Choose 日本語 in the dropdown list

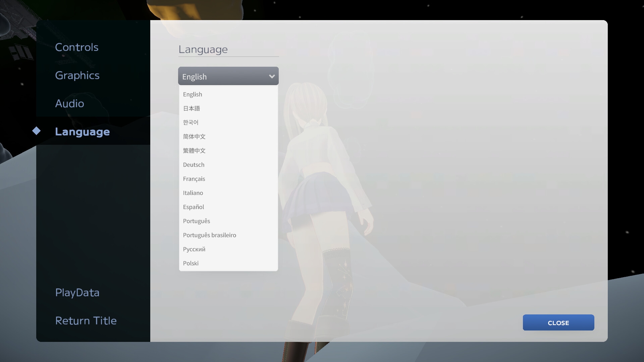point(192,109)
